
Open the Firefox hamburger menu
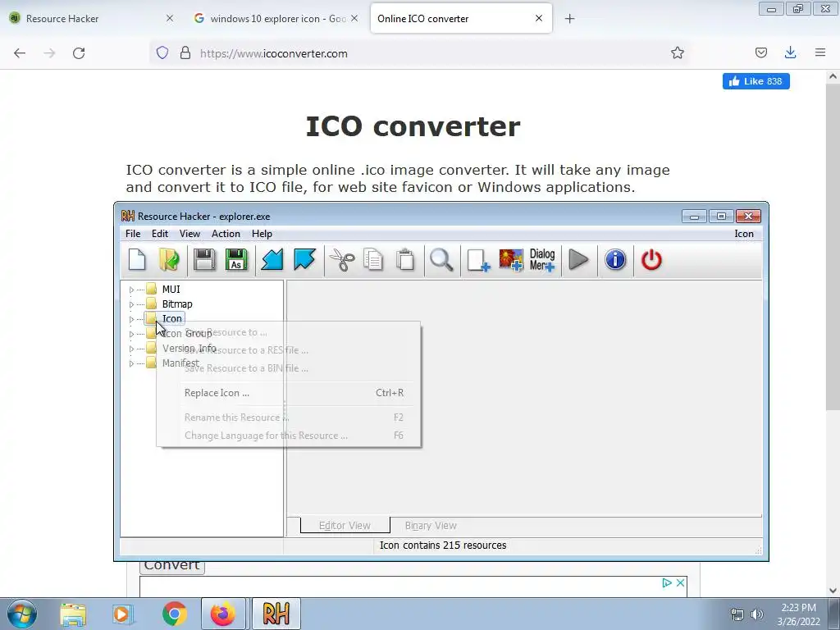820,52
